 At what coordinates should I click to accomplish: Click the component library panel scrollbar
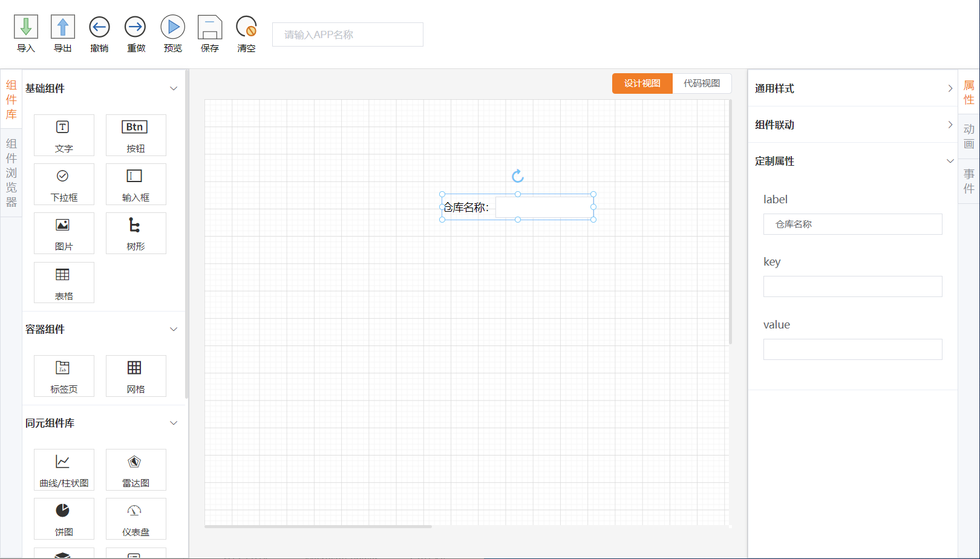tap(187, 234)
